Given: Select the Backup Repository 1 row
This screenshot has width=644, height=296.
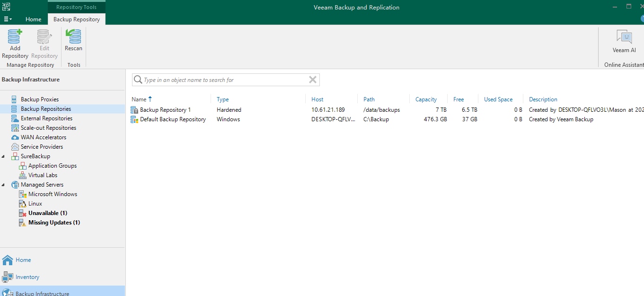Looking at the screenshot, I should tap(387, 110).
